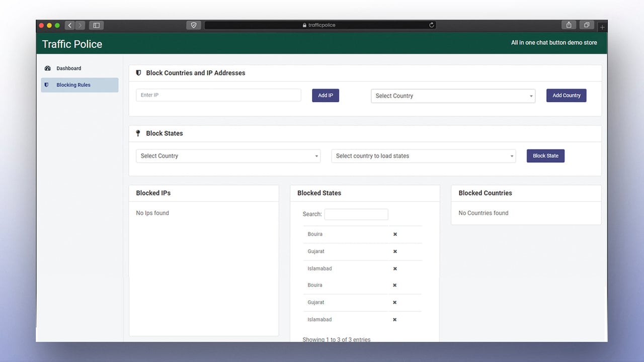644x362 pixels.
Task: Open a new tab with the plus icon
Action: (602, 27)
